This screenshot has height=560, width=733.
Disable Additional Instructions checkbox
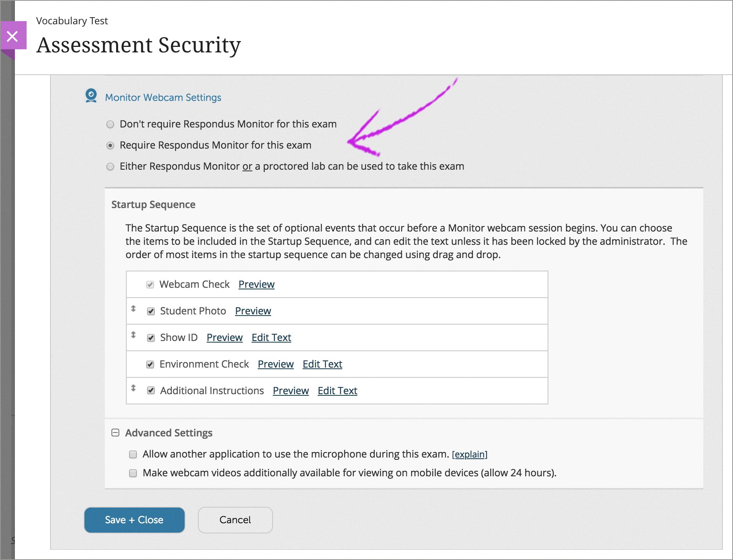click(x=151, y=391)
